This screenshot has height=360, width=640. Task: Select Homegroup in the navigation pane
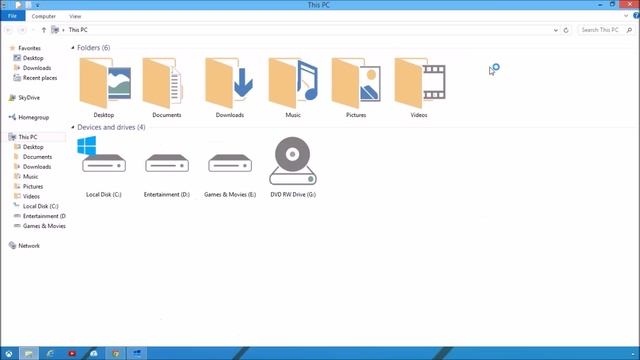[x=33, y=117]
